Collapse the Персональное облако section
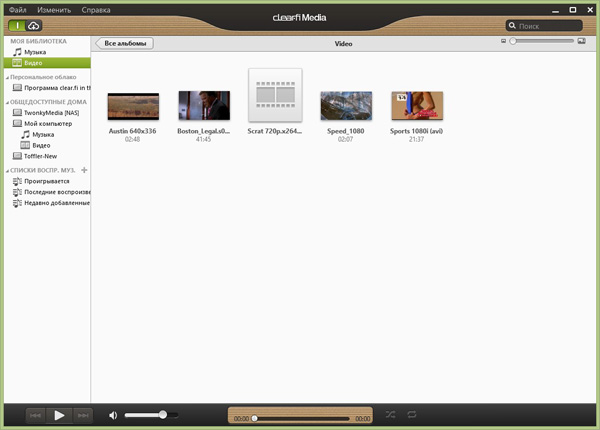This screenshot has width=600, height=430. pos(6,76)
